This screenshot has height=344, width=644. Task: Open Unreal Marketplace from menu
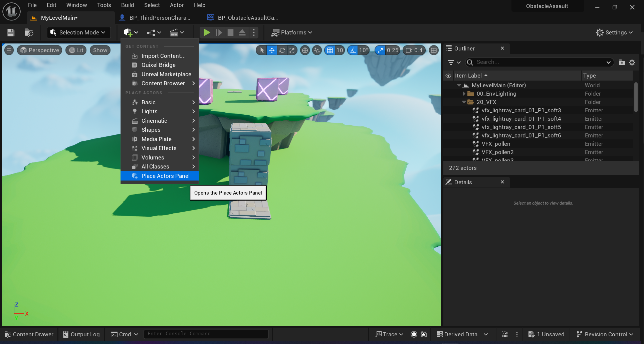coord(160,74)
